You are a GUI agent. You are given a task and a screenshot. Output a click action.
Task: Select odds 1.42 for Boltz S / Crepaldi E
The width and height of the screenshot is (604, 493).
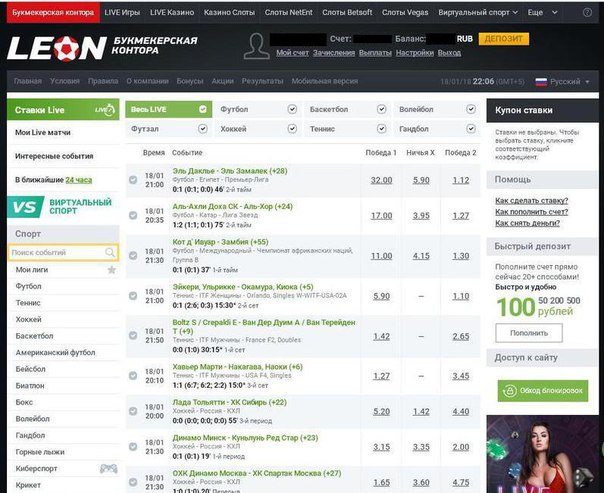[381, 336]
